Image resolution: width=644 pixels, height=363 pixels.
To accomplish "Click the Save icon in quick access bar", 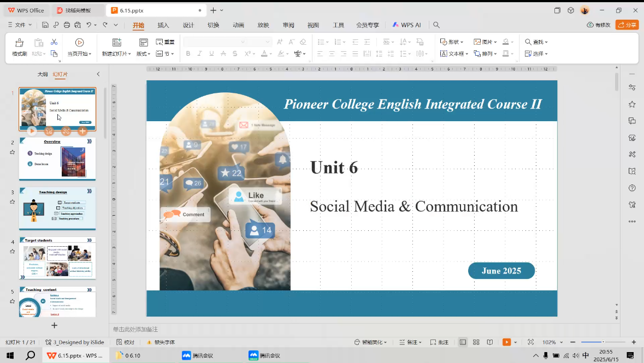I will point(45,25).
